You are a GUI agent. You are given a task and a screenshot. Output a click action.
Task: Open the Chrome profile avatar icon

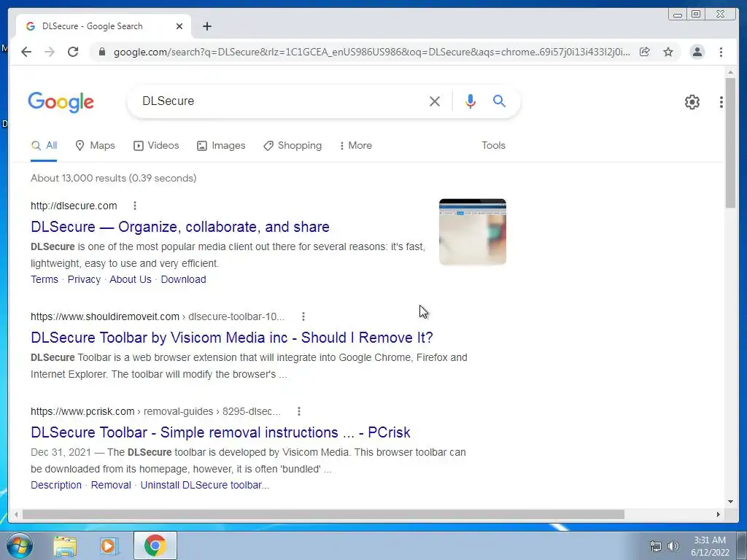(697, 52)
